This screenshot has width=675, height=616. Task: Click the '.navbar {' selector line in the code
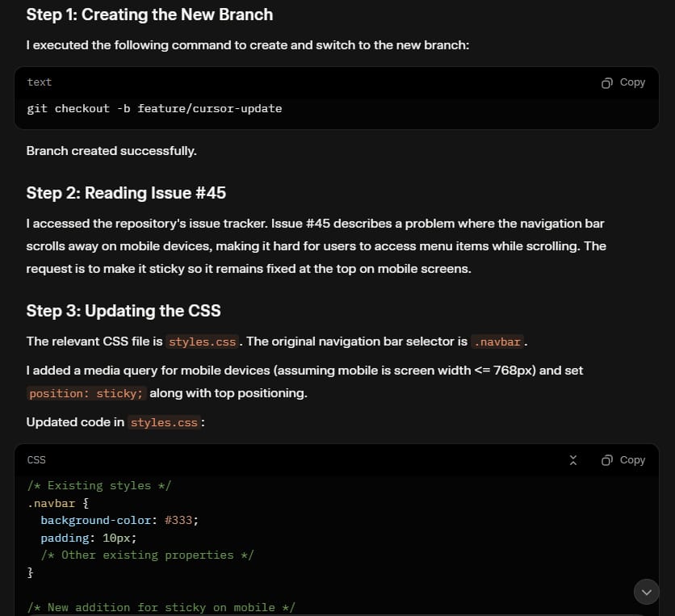pos(57,503)
